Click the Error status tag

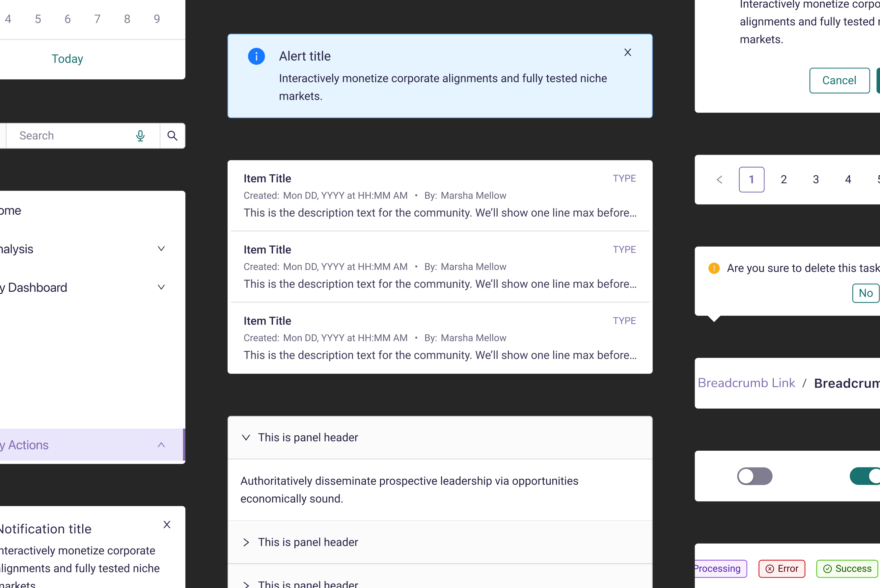coord(782,569)
